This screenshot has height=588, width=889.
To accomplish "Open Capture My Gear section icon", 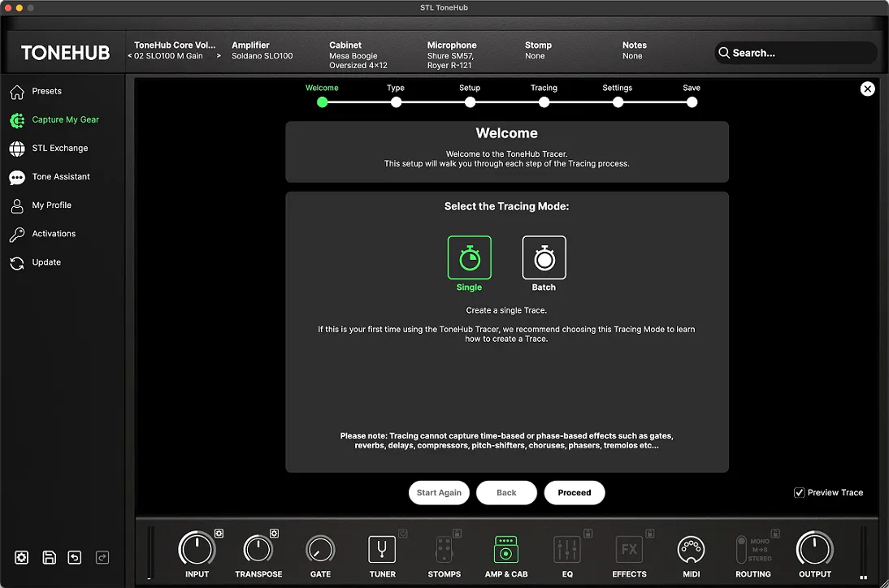I will [x=17, y=120].
